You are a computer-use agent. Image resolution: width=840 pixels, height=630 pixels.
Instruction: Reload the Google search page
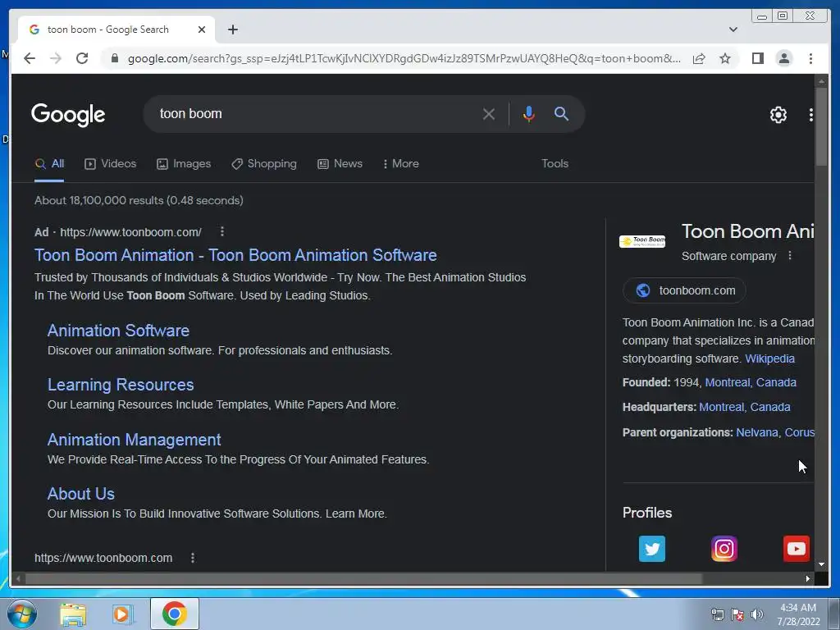pos(82,58)
